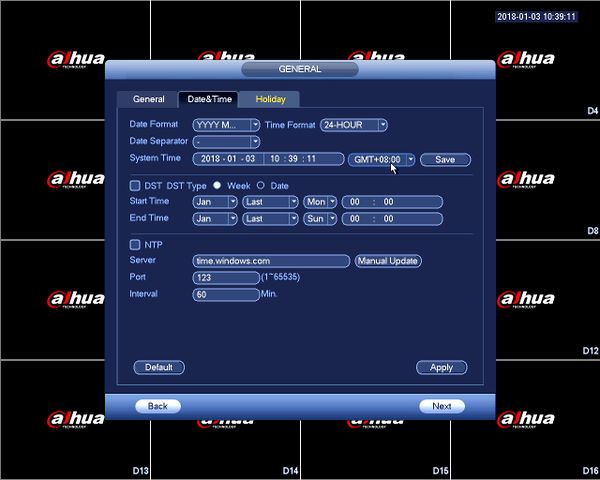Expand the Time Format 24-HOUR dropdown
Image resolution: width=600 pixels, height=480 pixels.
[x=354, y=125]
